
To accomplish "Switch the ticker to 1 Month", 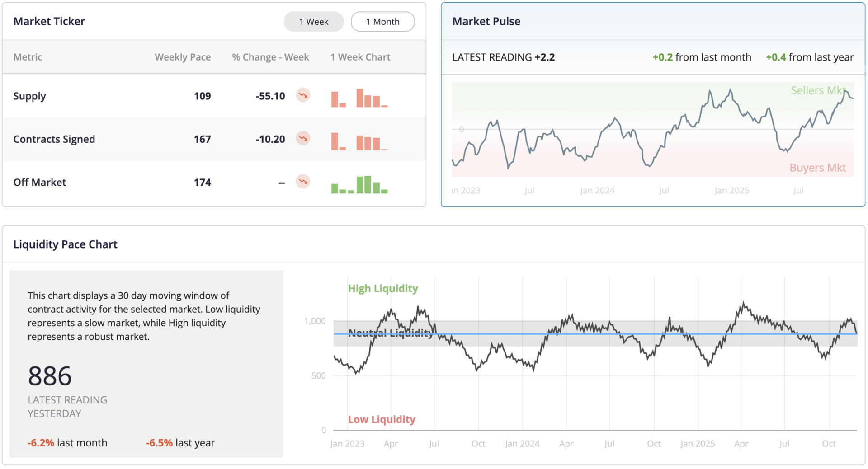I will coord(382,22).
